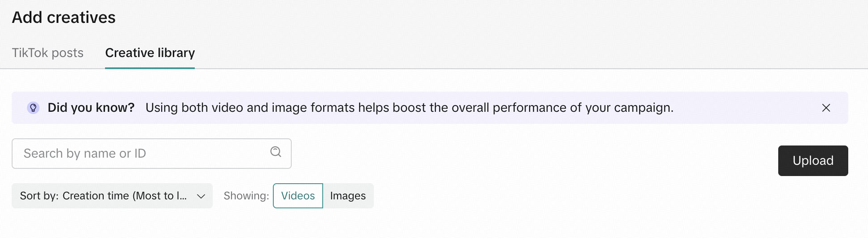The image size is (868, 238).
Task: Click the Add creatives heading
Action: 64,18
